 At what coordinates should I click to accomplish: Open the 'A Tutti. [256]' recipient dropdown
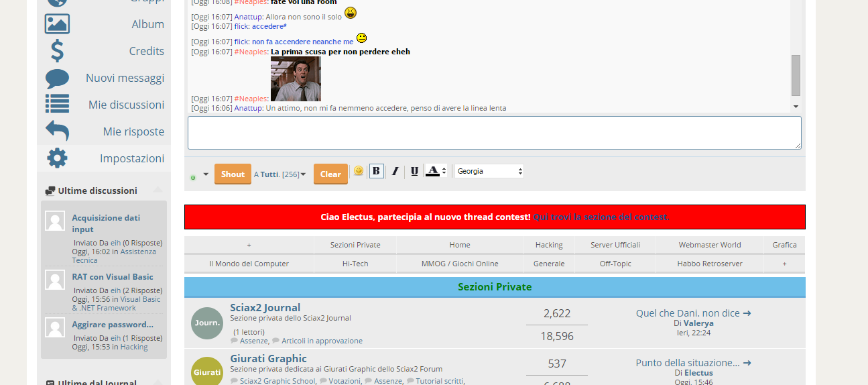pos(280,174)
